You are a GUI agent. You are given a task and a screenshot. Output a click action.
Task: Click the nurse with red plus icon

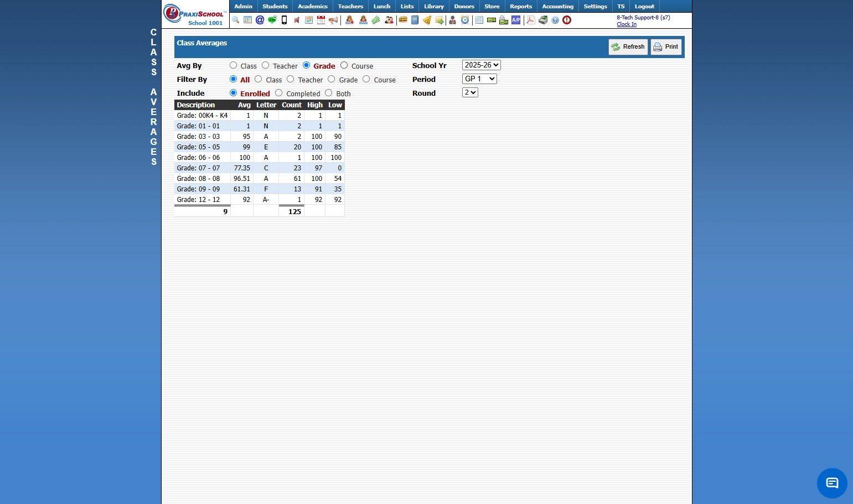pyautogui.click(x=350, y=20)
